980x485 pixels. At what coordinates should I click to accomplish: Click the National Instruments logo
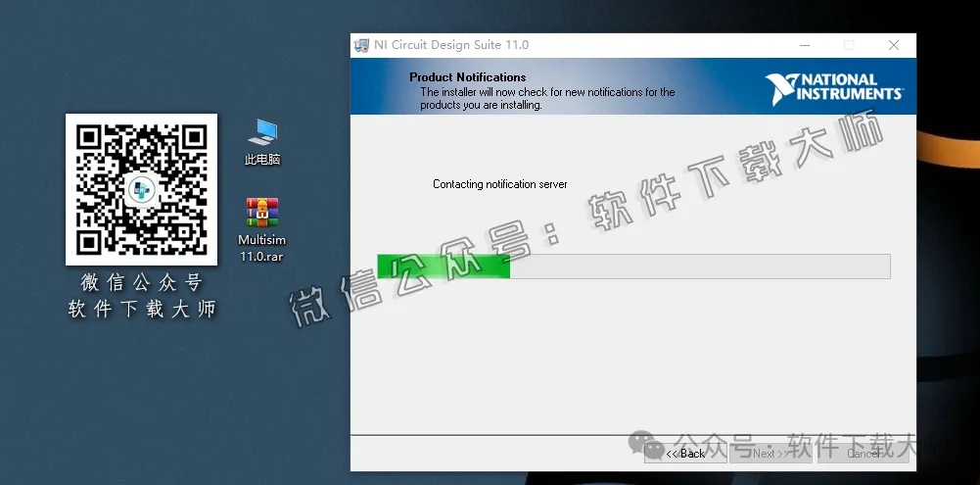coord(834,88)
